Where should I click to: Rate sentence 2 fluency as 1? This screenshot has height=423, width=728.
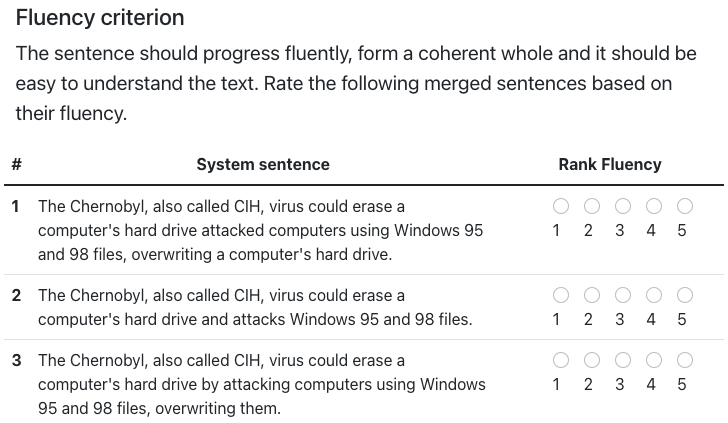(560, 295)
